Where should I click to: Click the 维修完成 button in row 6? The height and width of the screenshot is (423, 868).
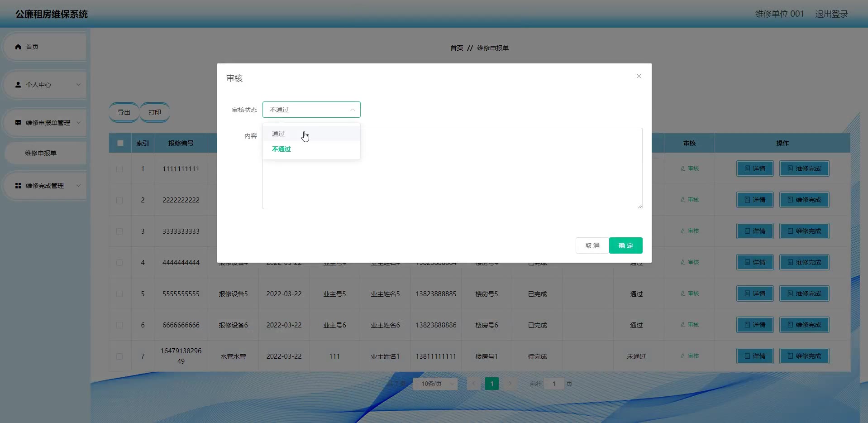[804, 325]
